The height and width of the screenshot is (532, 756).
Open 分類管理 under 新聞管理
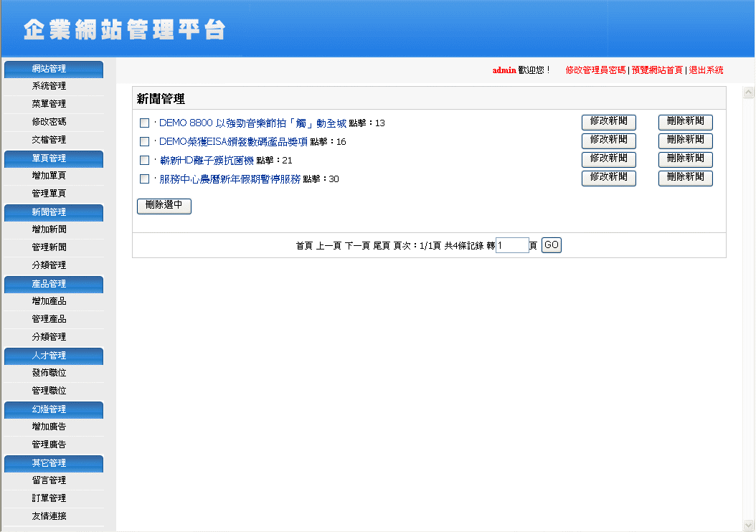pos(49,265)
